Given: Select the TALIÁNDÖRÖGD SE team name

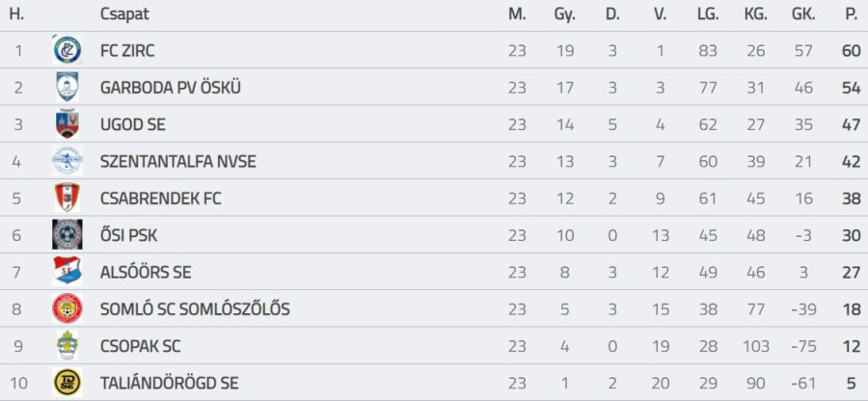Looking at the screenshot, I should tap(169, 383).
